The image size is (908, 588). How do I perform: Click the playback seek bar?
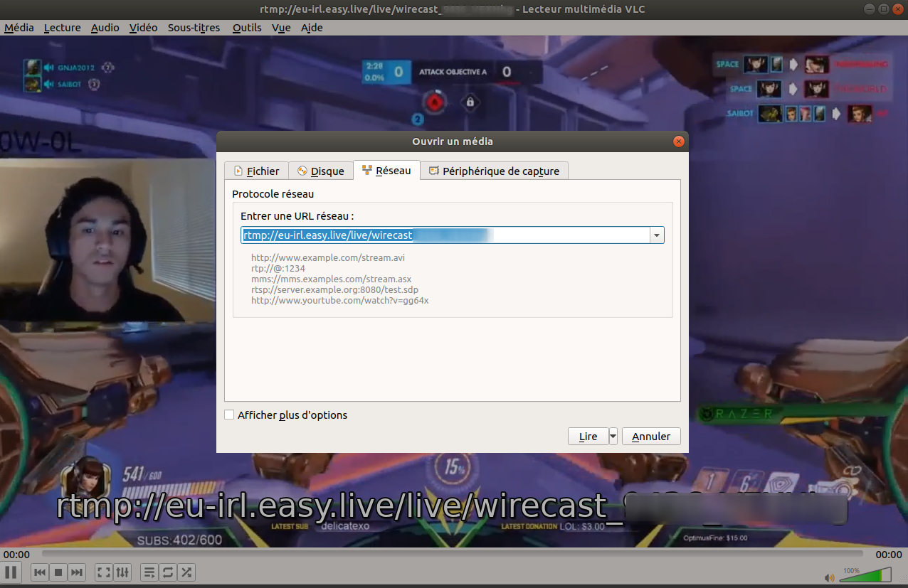(452, 554)
